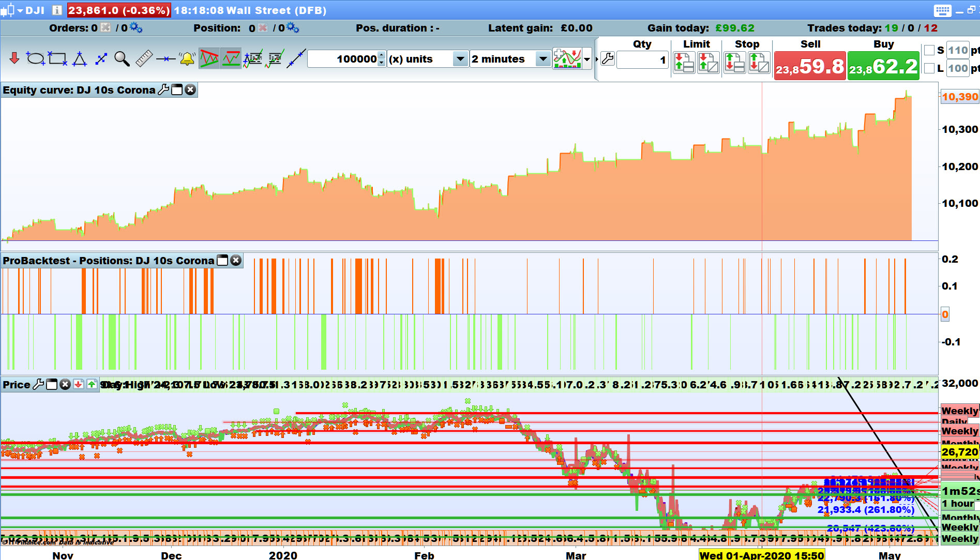Move Price panel up with green arrow

point(92,384)
